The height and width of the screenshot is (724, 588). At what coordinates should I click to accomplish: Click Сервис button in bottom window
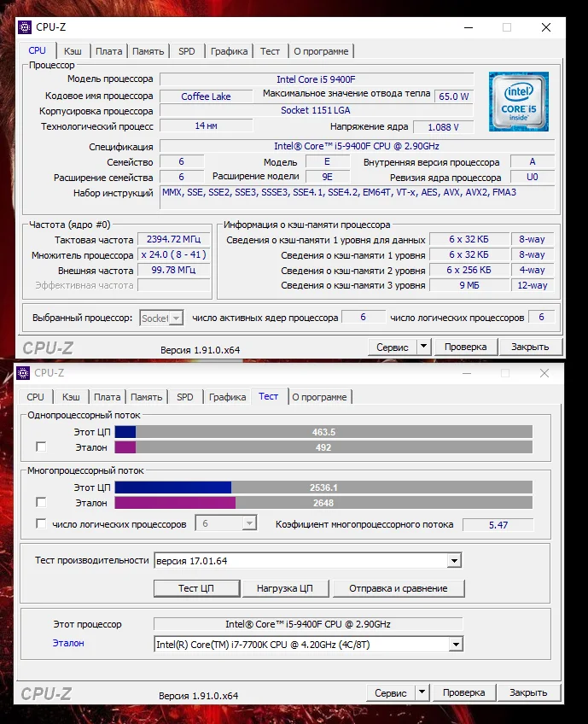391,692
